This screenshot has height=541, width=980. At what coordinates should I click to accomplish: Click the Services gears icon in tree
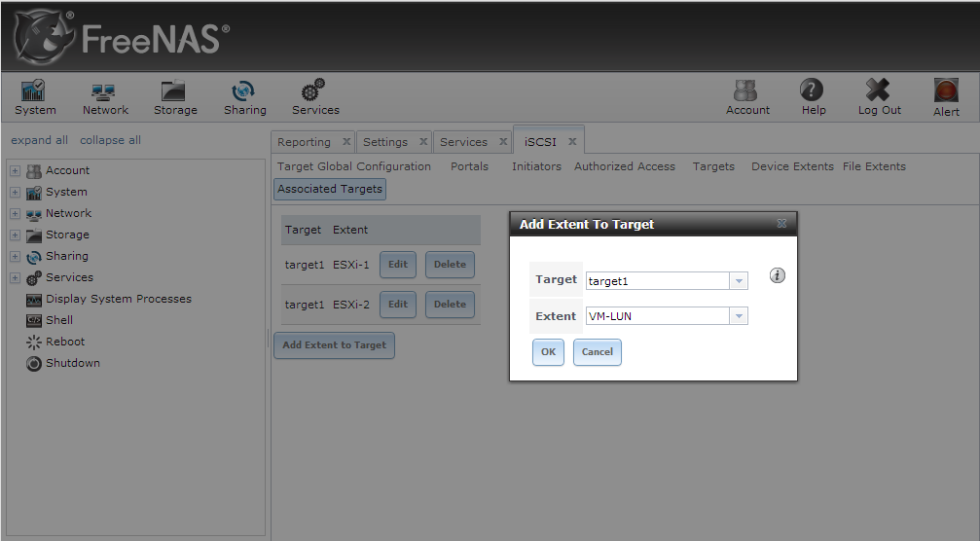pos(34,277)
